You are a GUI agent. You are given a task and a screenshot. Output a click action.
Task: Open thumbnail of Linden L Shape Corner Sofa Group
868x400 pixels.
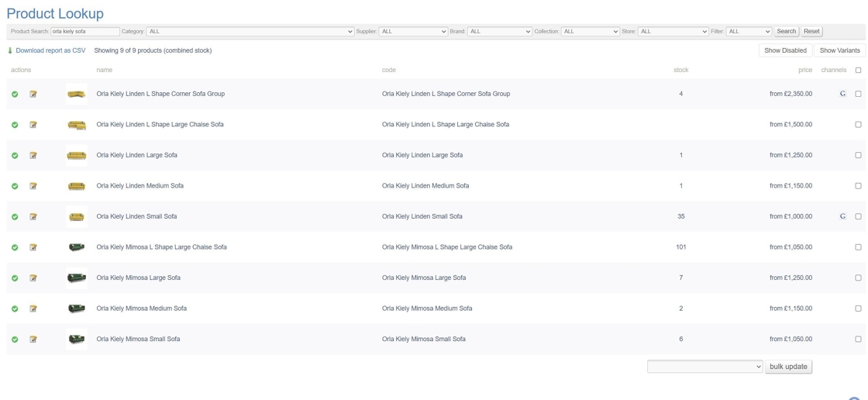(77, 94)
